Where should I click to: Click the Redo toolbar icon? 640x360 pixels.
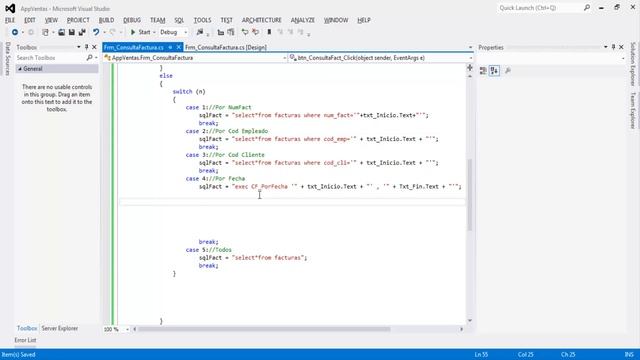[x=113, y=32]
